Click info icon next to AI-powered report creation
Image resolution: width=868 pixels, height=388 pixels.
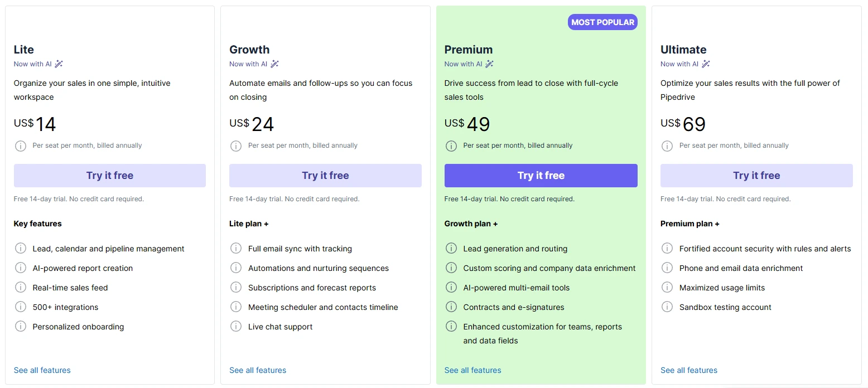click(21, 268)
